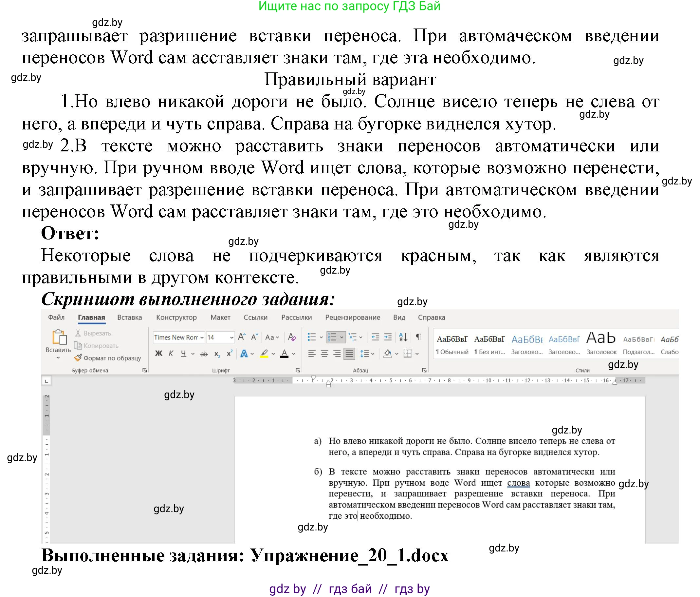
Task: Increase paragraph indent
Action: 388,337
